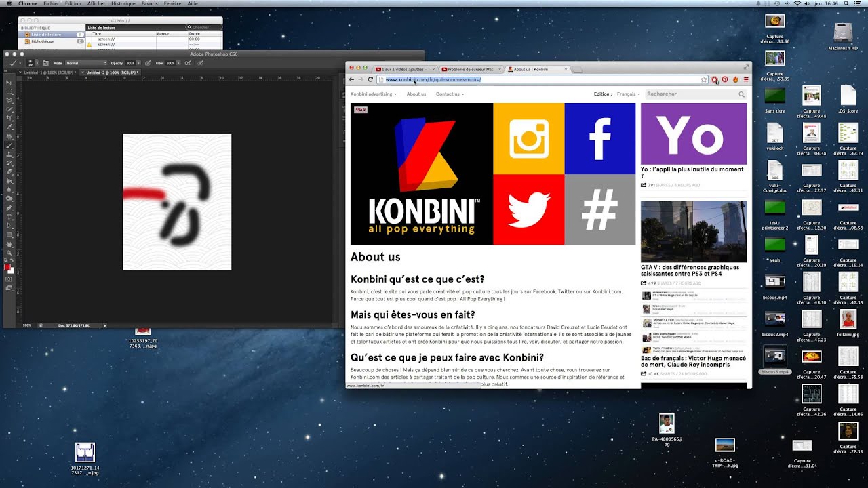Click the Chrome address bar URL
This screenshot has height=488, width=868.
pos(433,79)
